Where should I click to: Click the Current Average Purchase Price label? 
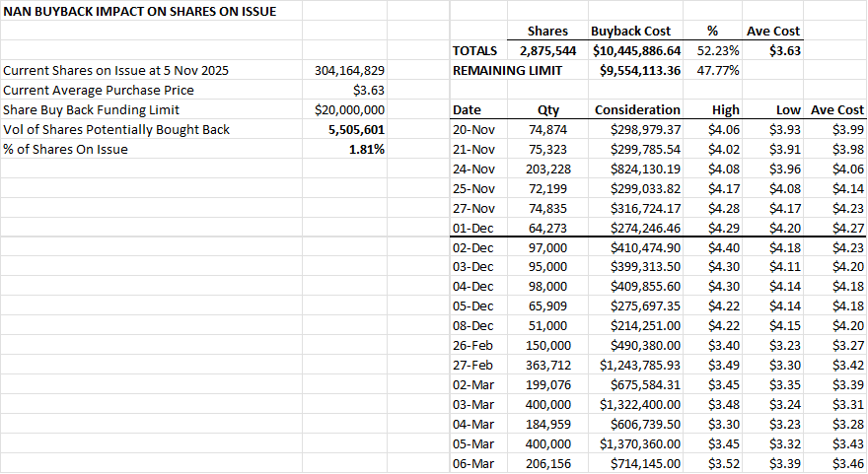[x=91, y=91]
